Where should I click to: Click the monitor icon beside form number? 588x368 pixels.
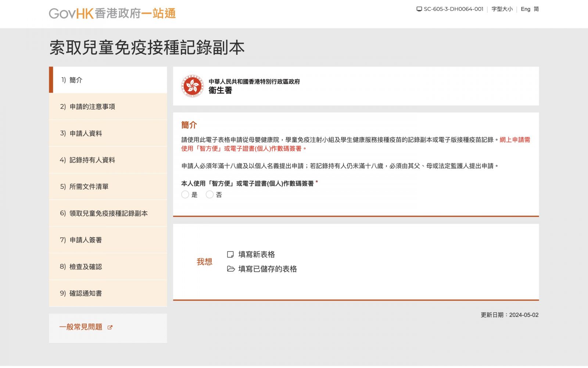pyautogui.click(x=419, y=9)
